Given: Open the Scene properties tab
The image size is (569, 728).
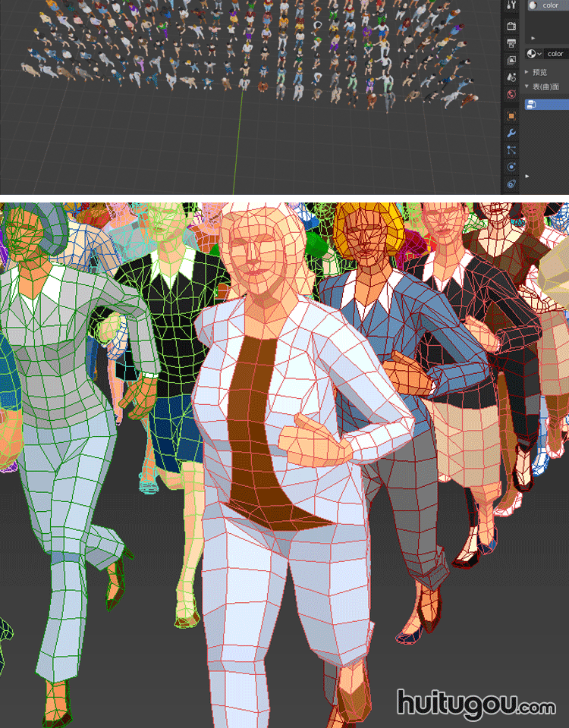Looking at the screenshot, I should [x=511, y=77].
